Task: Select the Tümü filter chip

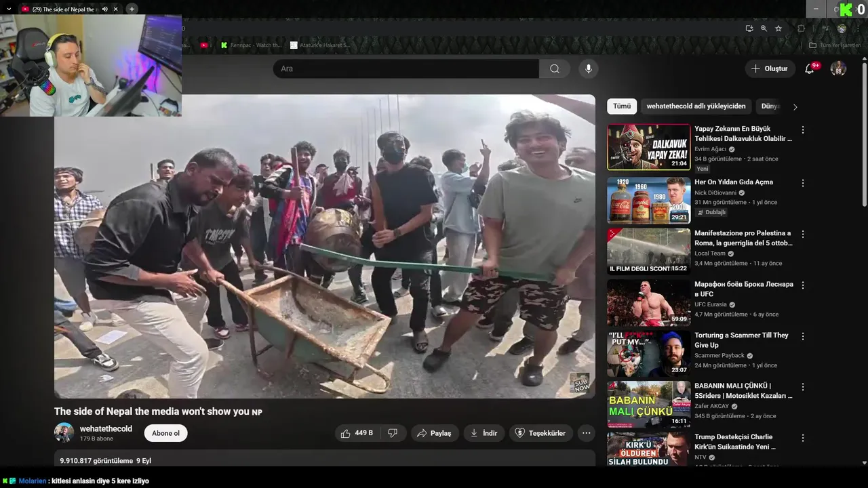Action: click(622, 106)
